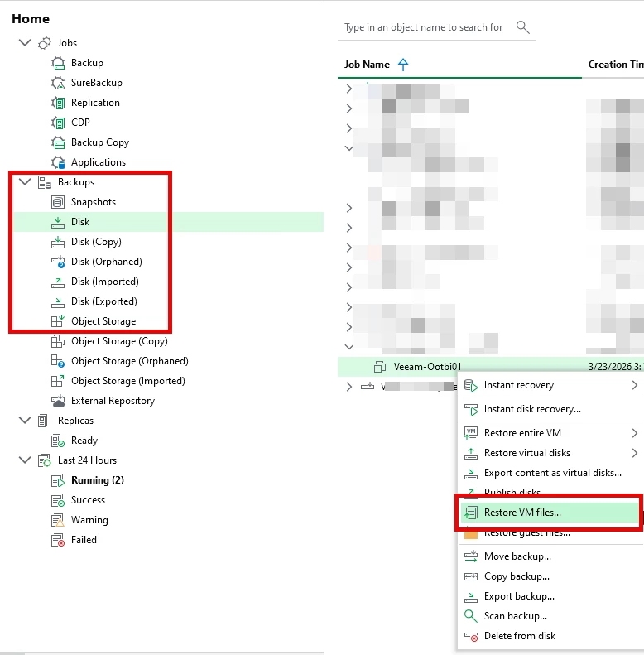
Task: Click the Replicas node icon
Action: point(43,421)
